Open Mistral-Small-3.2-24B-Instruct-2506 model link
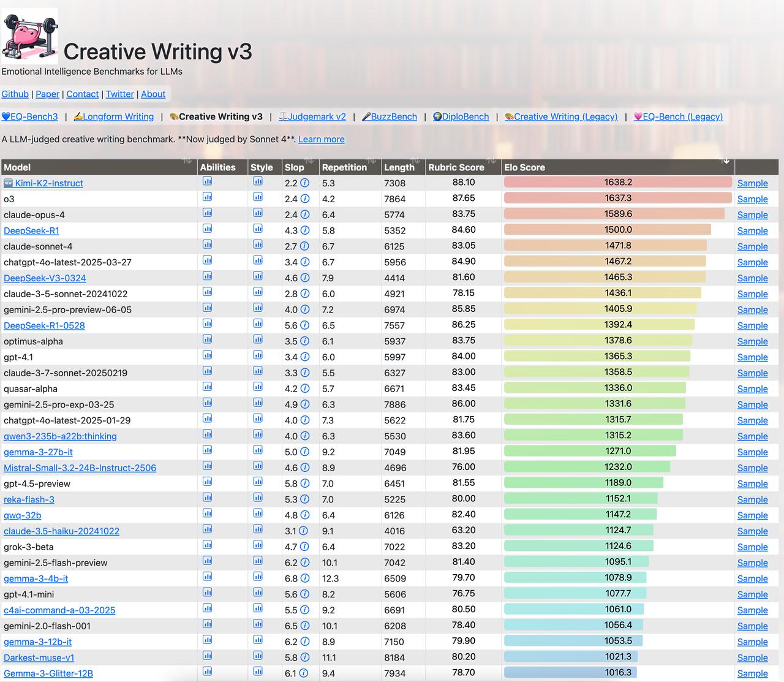Screen dimensions: 784x682 (80, 468)
